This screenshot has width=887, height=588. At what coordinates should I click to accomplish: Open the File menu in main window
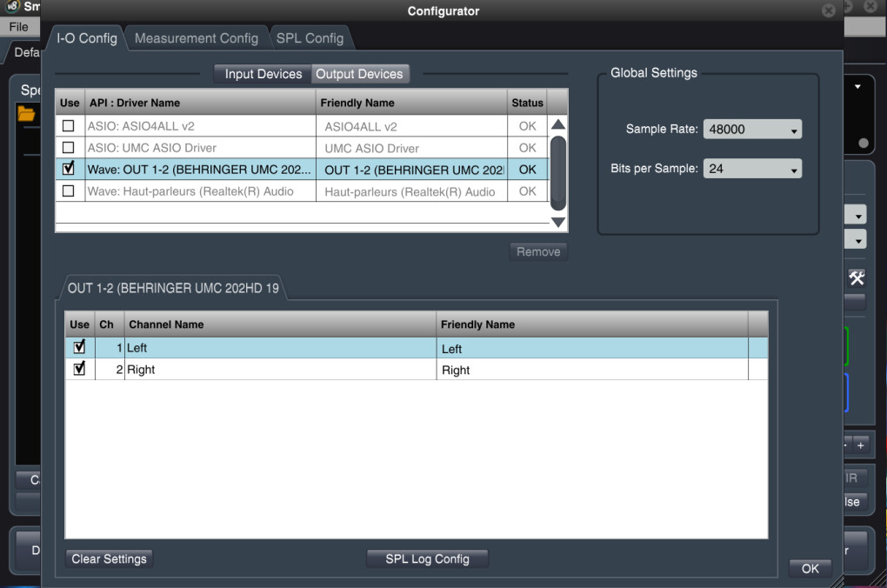(18, 27)
